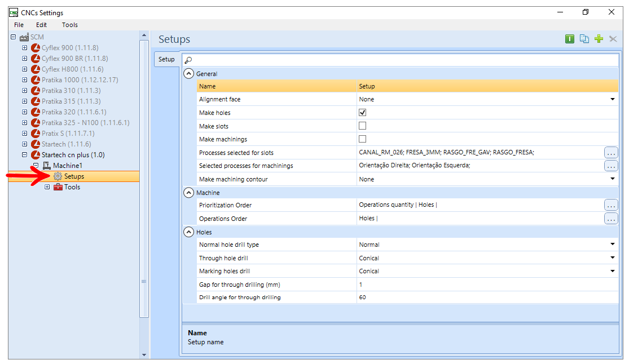Click the copy setup icon

pos(584,39)
